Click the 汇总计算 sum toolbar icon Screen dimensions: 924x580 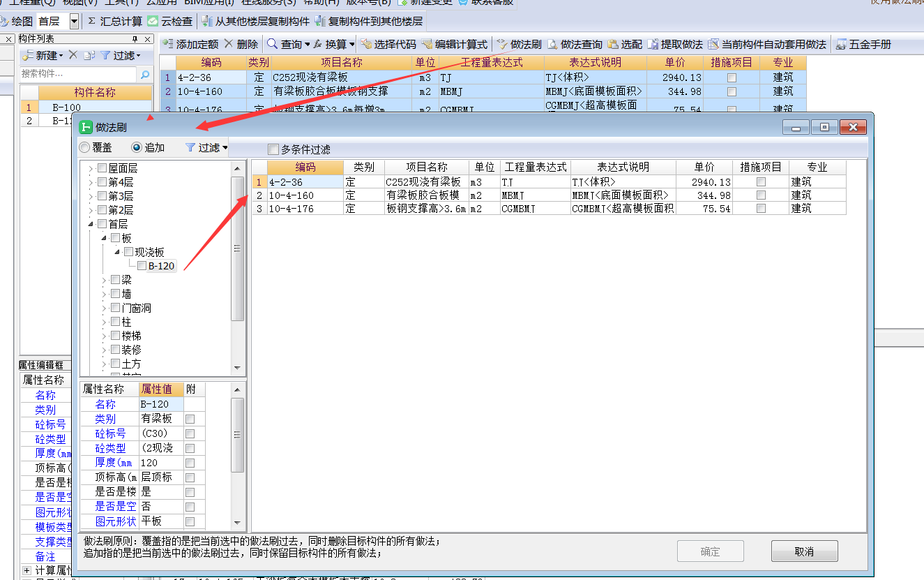[x=92, y=22]
